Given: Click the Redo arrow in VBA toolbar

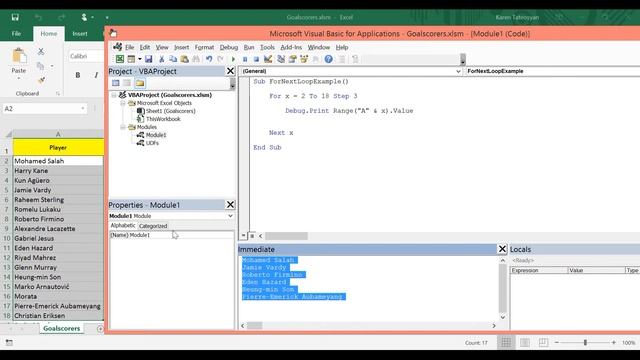Looking at the screenshot, I should pyautogui.click(x=220, y=59).
